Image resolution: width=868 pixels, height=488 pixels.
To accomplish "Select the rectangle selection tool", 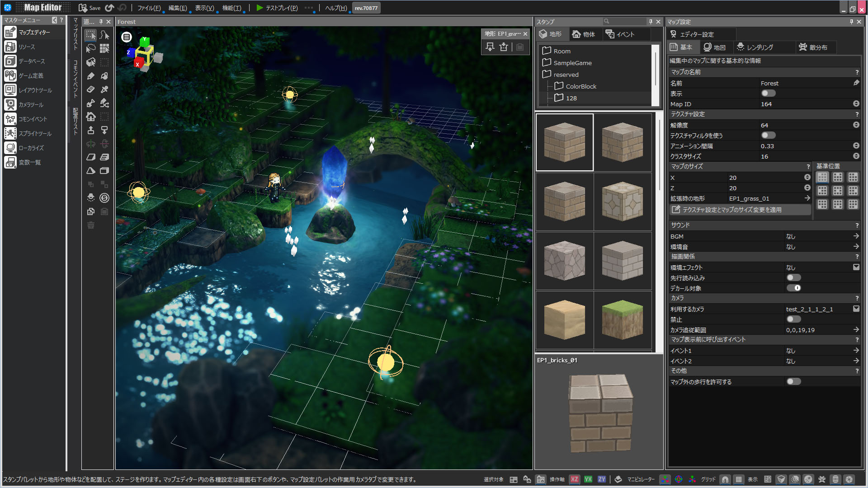I will (x=91, y=35).
